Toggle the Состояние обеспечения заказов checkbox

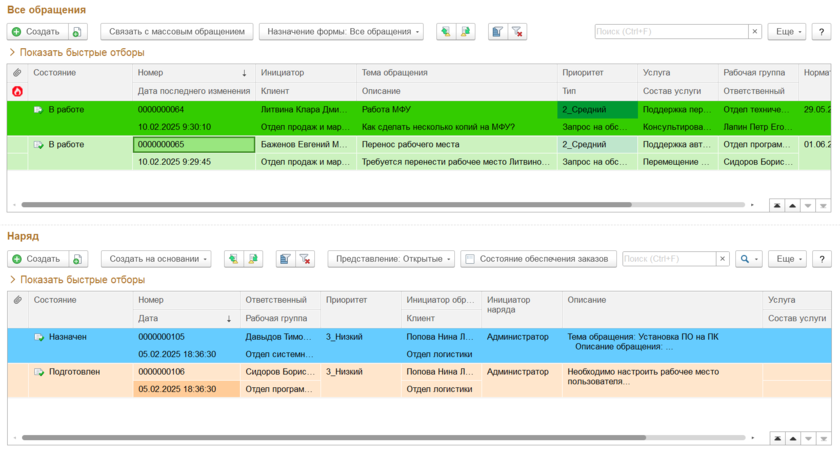[469, 259]
